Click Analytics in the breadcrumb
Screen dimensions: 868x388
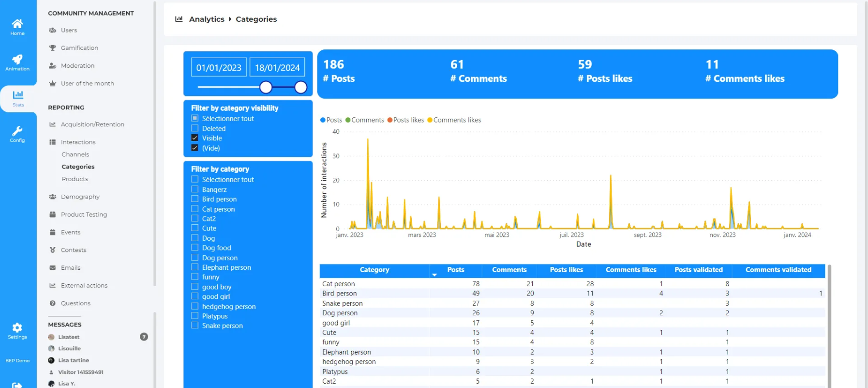tap(207, 19)
